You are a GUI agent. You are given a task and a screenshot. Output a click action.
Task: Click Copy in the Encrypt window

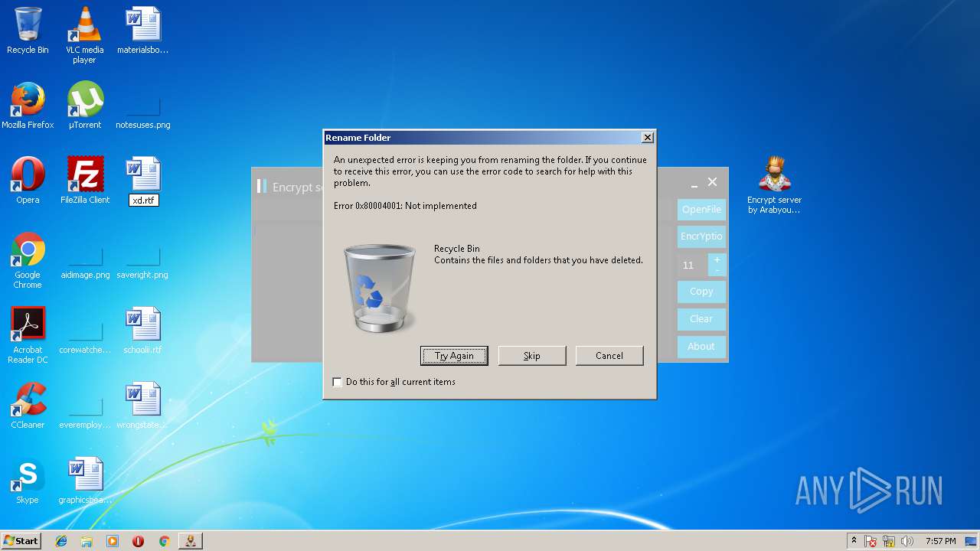tap(701, 292)
